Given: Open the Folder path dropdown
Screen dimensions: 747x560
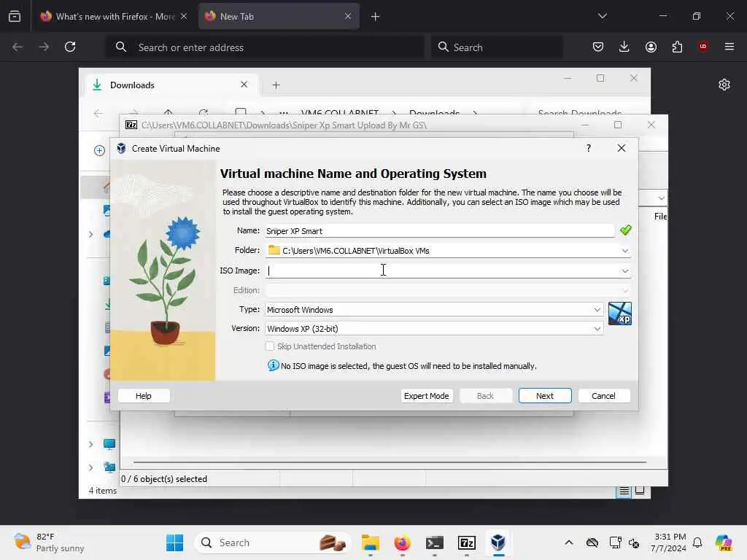Looking at the screenshot, I should (x=624, y=251).
